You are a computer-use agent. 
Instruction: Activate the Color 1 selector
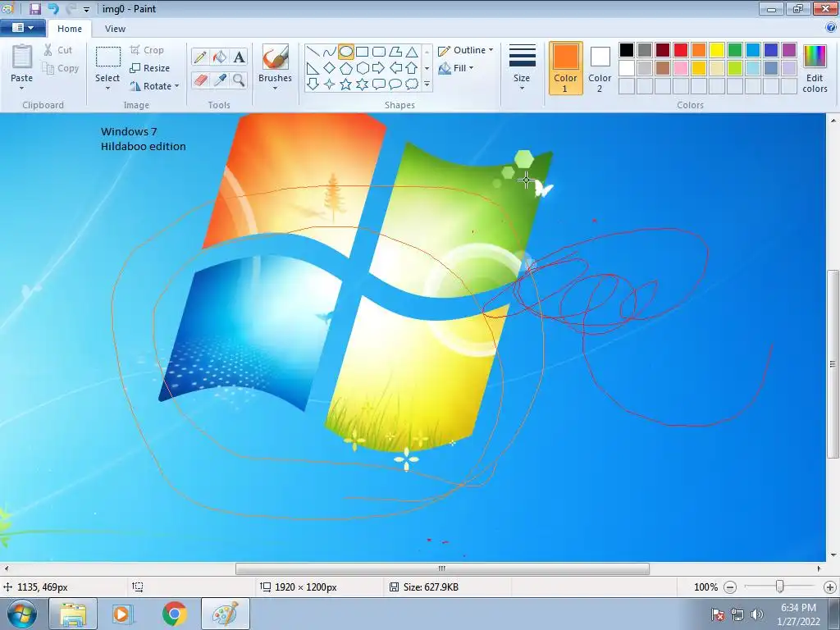(x=566, y=69)
